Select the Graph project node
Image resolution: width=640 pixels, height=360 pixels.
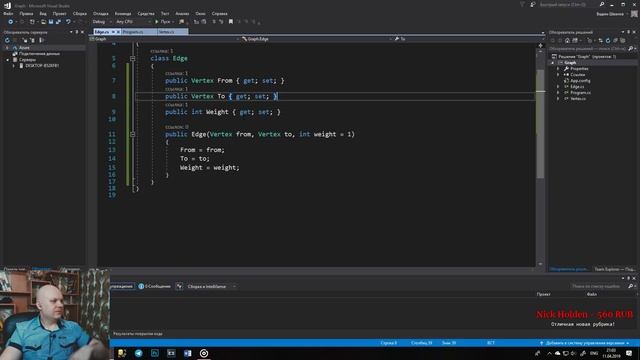(570, 63)
